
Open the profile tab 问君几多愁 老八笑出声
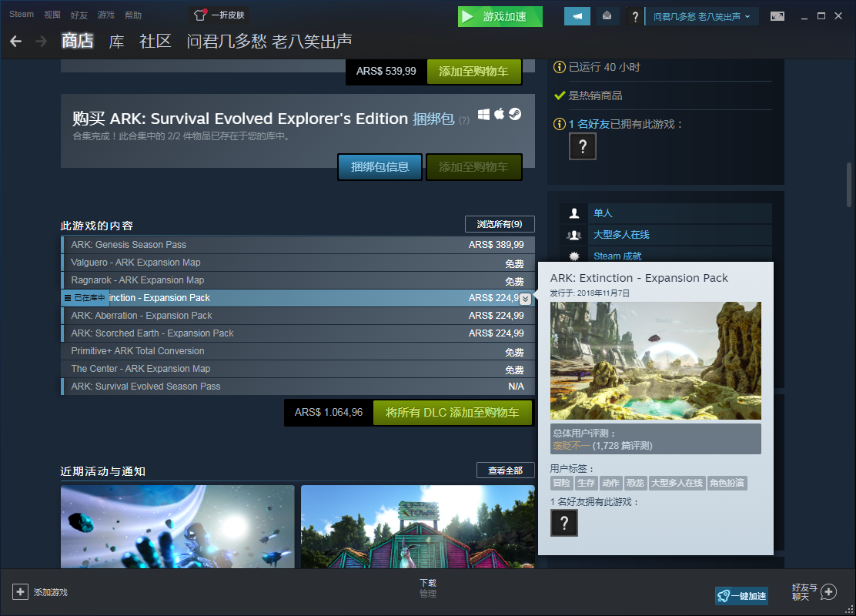coord(269,41)
